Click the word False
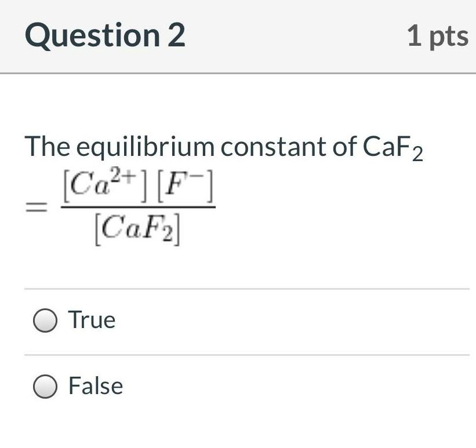This screenshot has width=476, height=448. (95, 386)
